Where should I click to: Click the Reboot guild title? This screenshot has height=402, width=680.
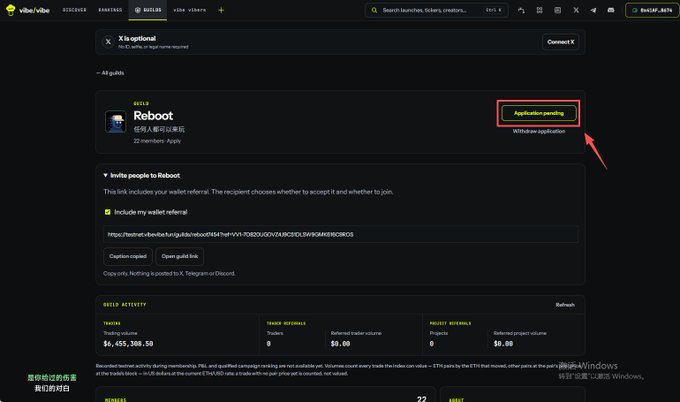tap(153, 116)
